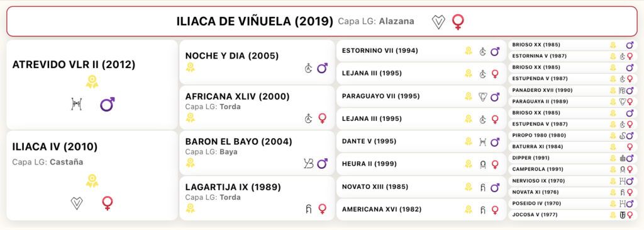Click the YB brand icon in BARON EL BAYO card
This screenshot has height=230, width=644.
coord(308,163)
